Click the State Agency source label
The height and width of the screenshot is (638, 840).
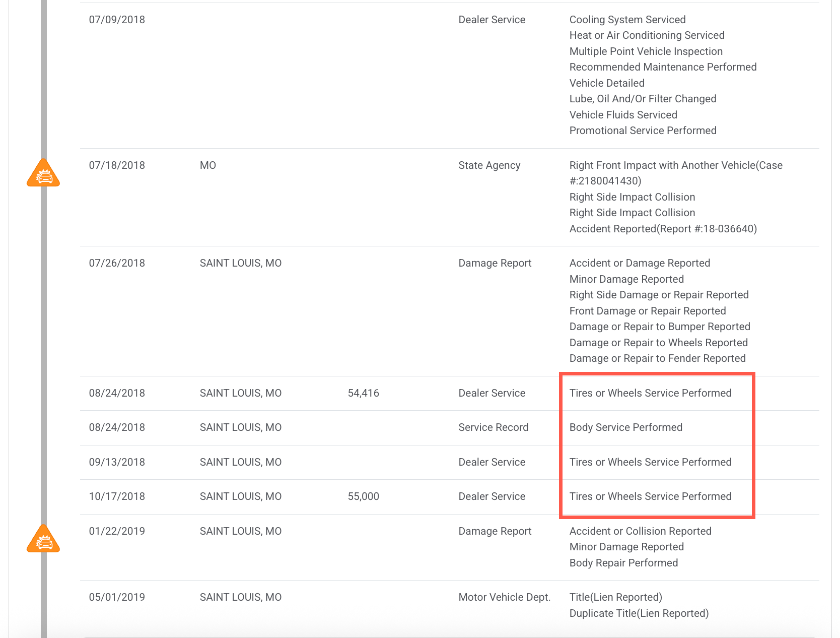coord(489,165)
